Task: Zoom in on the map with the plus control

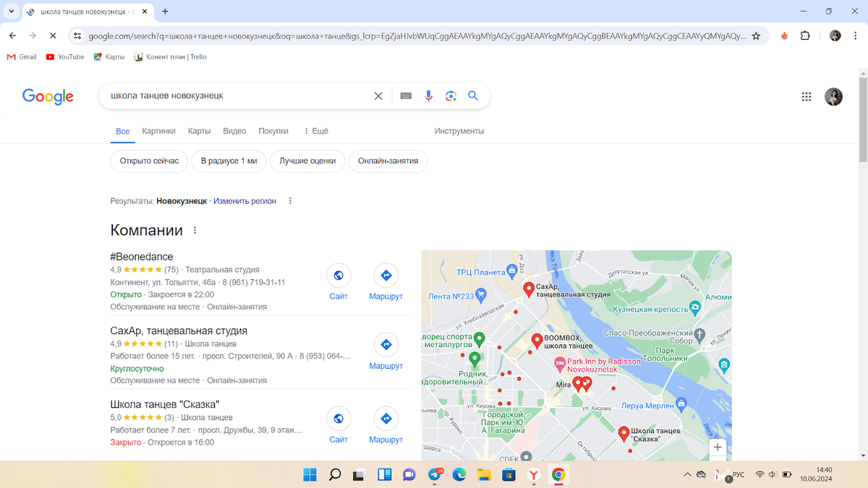Action: 717,448
